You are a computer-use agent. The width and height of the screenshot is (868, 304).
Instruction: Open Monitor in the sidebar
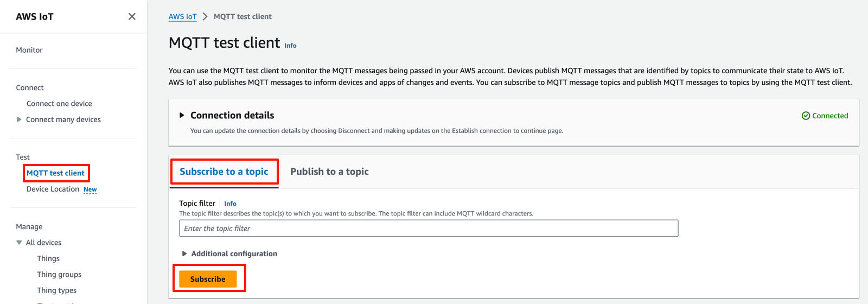[29, 50]
